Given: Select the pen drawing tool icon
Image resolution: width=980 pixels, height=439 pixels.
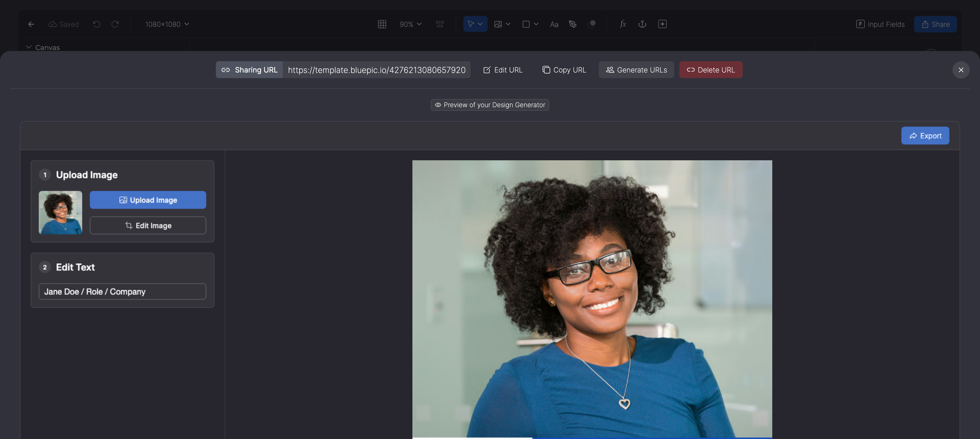Looking at the screenshot, I should click(572, 24).
